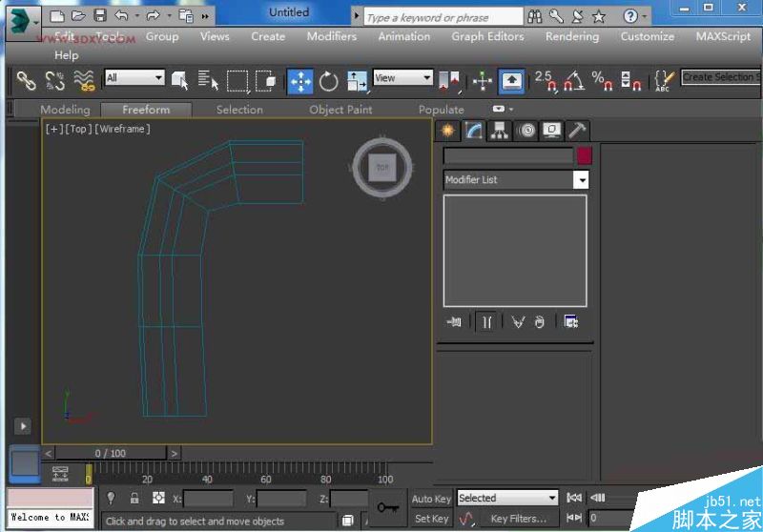Choose the Select Object cursor tool
Image resolution: width=763 pixels, height=532 pixels.
pyautogui.click(x=179, y=81)
